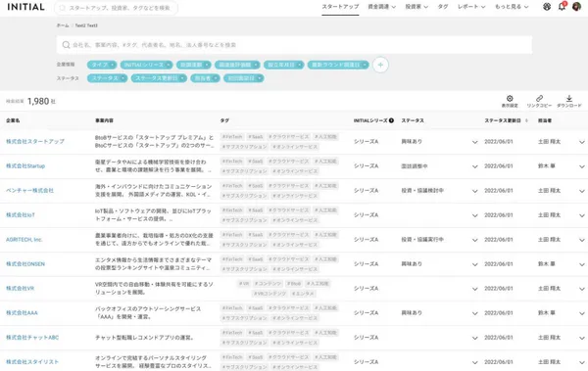Expand assignee dropdown for 株式会社スタートアップ row
The width and height of the screenshot is (588, 371).
pos(581,142)
